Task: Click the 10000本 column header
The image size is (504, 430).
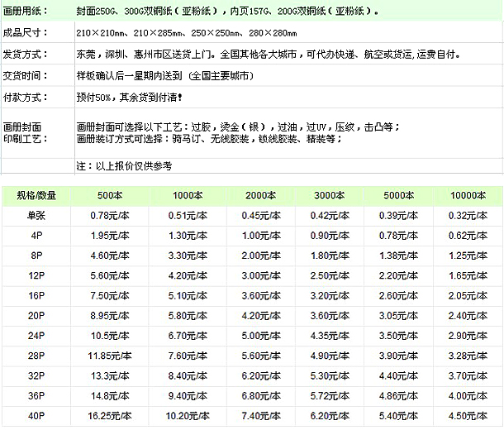Action: click(x=467, y=194)
